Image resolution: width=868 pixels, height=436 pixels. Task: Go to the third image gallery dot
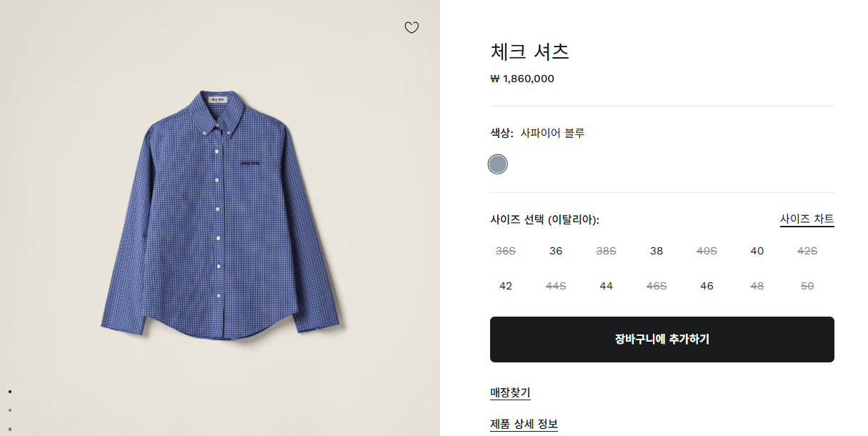click(10, 429)
